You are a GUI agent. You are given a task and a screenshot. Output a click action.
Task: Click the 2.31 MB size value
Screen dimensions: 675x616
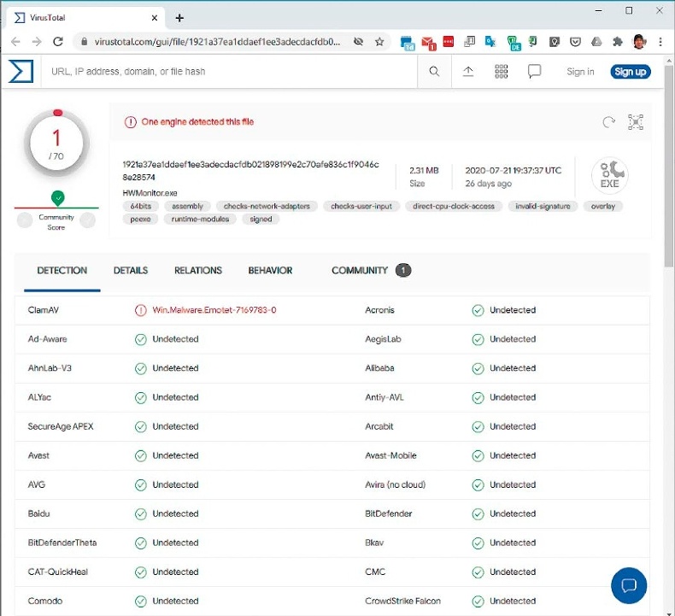tap(424, 171)
